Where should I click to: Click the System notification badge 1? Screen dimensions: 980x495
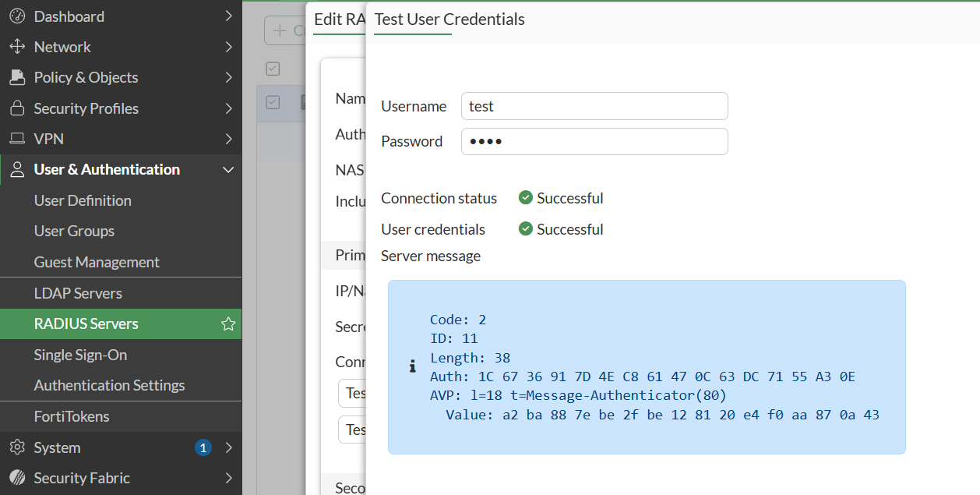tap(203, 447)
